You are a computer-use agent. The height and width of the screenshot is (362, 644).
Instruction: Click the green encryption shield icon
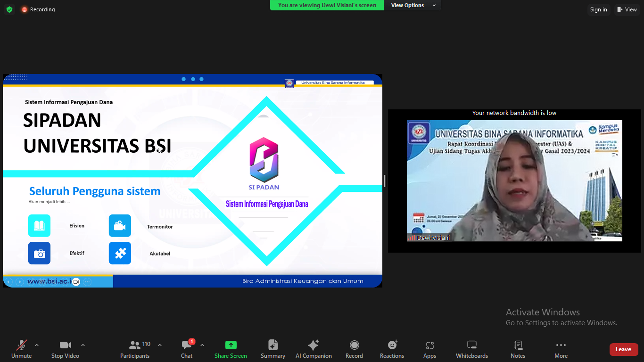tap(9, 9)
